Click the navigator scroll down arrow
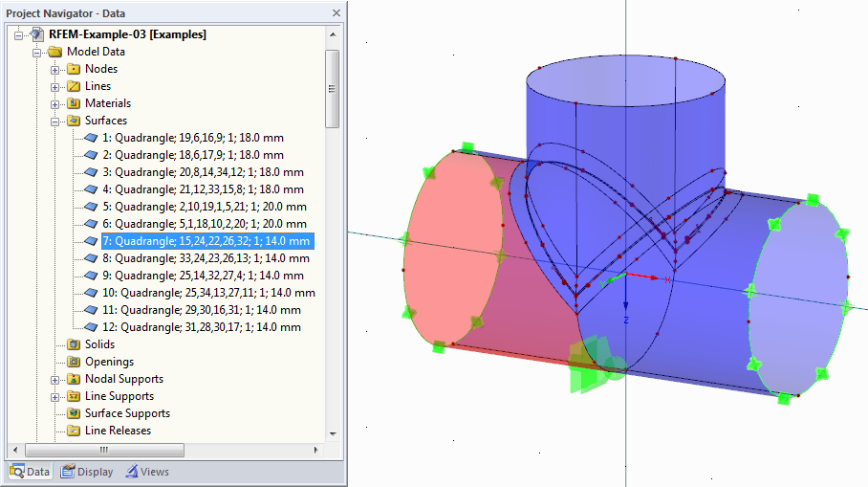This screenshot has width=868, height=487. tap(332, 433)
